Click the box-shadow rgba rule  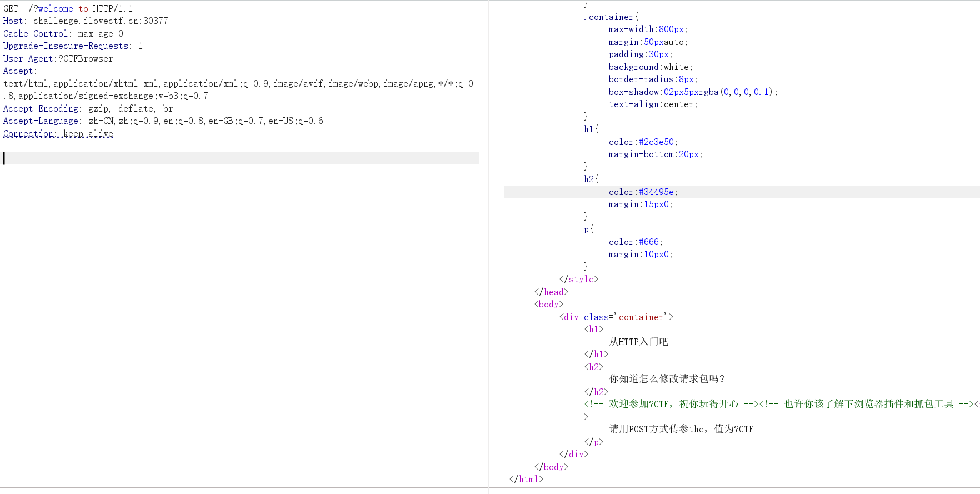[693, 92]
